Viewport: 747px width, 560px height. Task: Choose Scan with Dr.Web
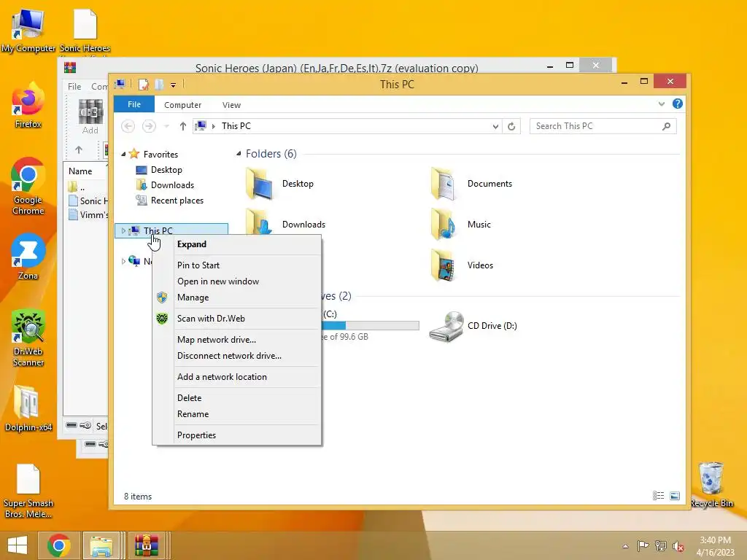pos(237,319)
